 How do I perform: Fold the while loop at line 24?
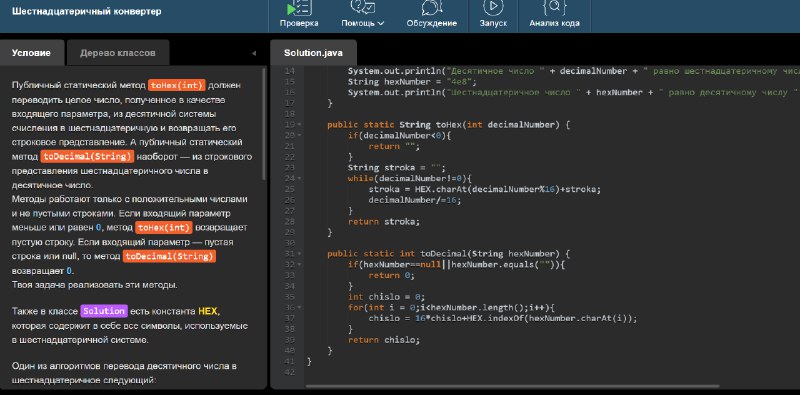point(299,179)
